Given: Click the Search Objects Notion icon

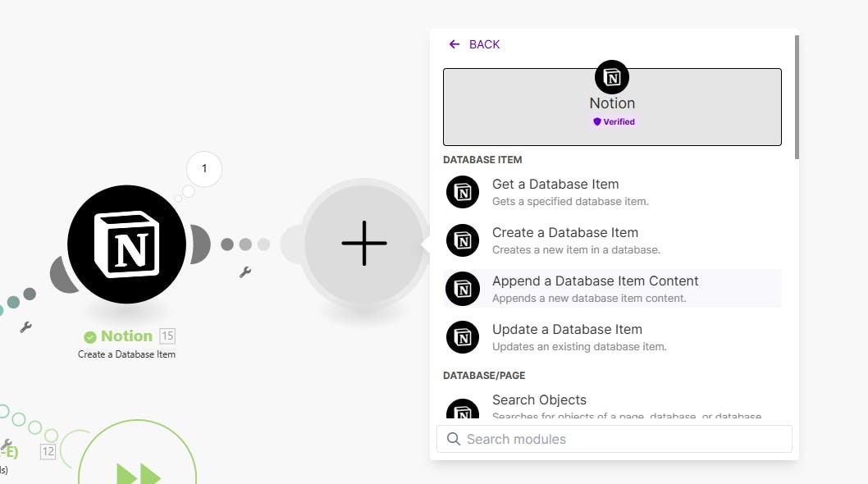Looking at the screenshot, I should point(463,409).
